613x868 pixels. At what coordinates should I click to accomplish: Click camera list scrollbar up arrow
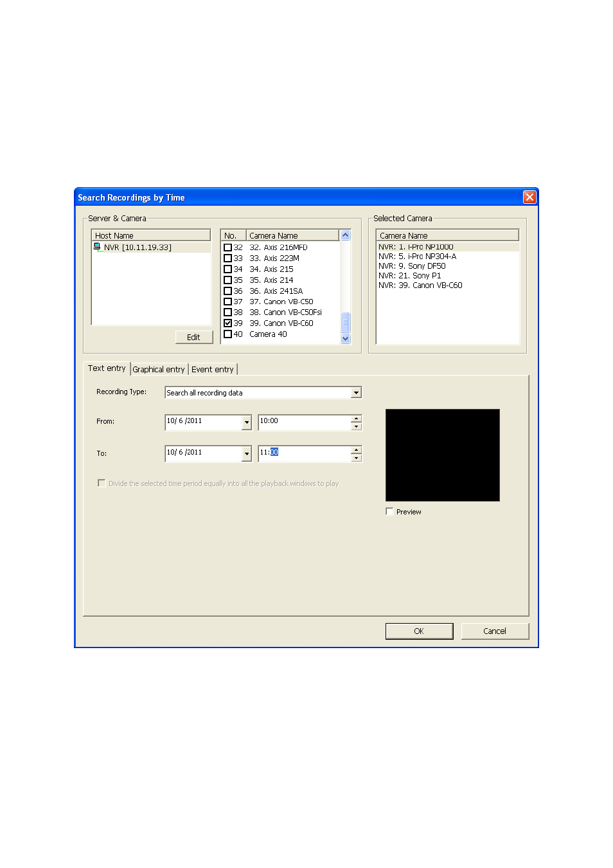tap(346, 235)
